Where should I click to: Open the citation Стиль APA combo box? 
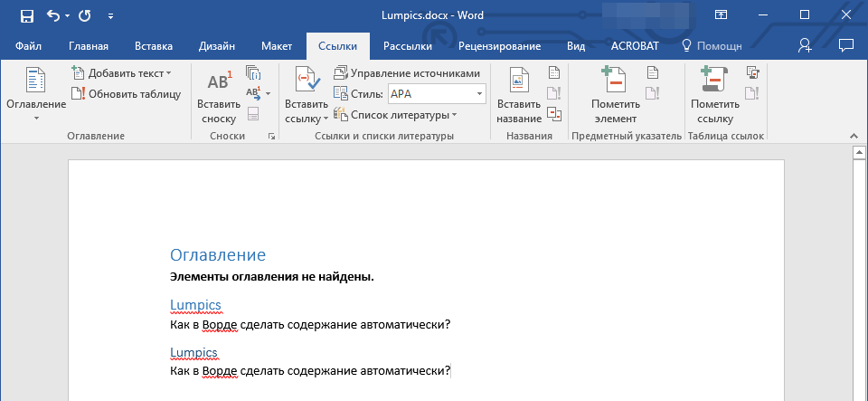[x=437, y=93]
